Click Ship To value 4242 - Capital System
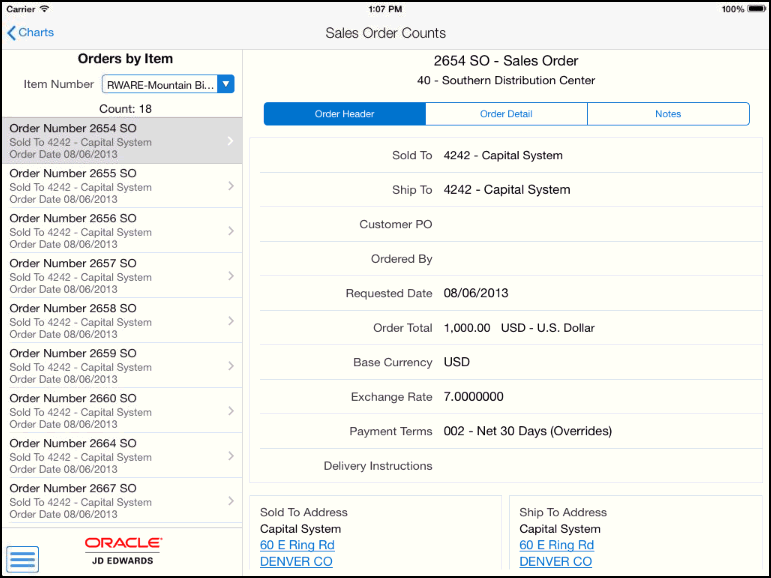The width and height of the screenshot is (771, 578). pyautogui.click(x=507, y=190)
